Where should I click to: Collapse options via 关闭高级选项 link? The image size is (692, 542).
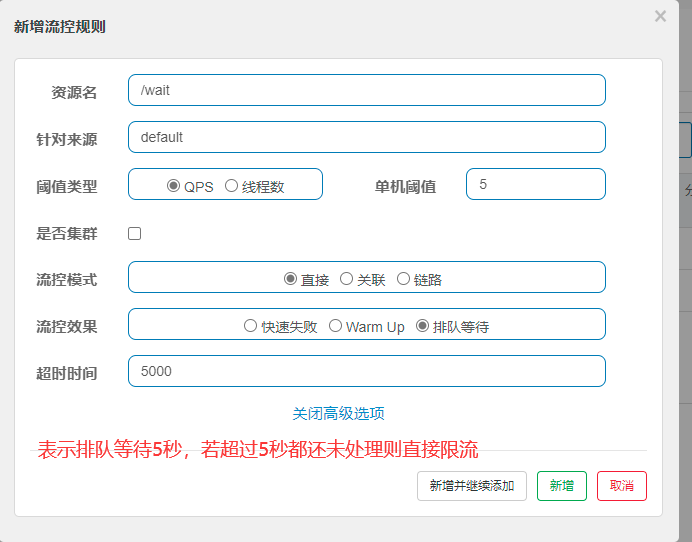coord(338,413)
